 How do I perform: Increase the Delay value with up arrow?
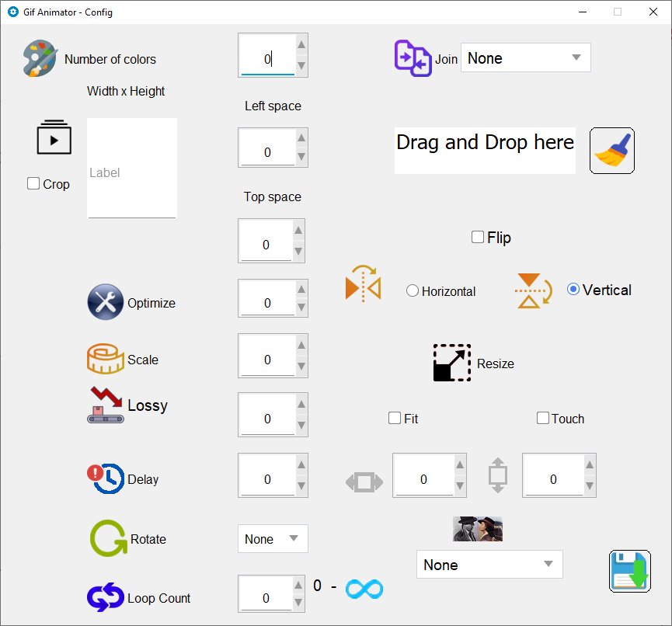[x=301, y=465]
